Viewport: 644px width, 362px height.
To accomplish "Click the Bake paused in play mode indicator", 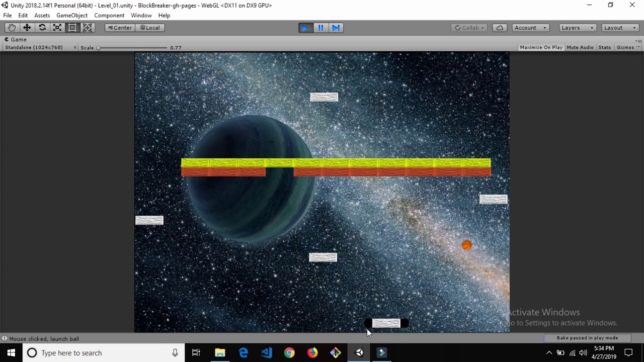I will click(587, 338).
